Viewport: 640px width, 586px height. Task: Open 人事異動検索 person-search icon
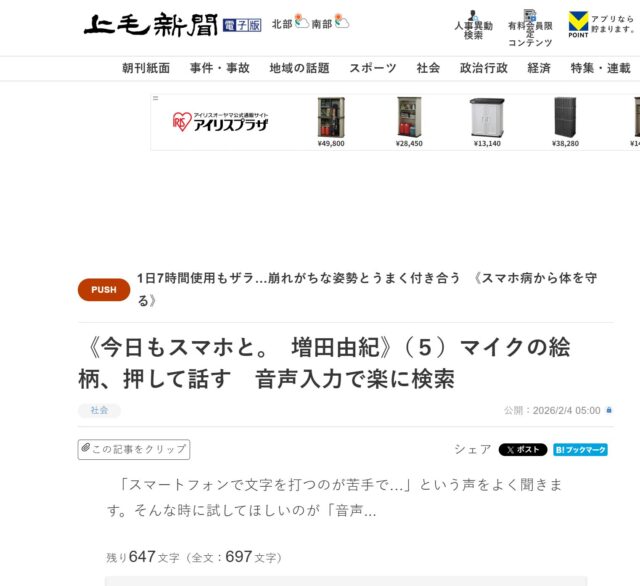point(473,16)
